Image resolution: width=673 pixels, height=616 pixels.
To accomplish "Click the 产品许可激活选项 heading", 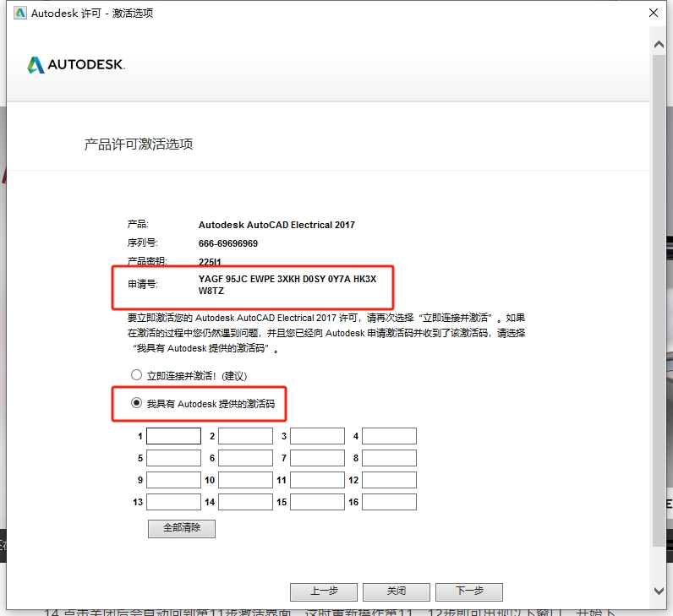I will click(x=138, y=144).
